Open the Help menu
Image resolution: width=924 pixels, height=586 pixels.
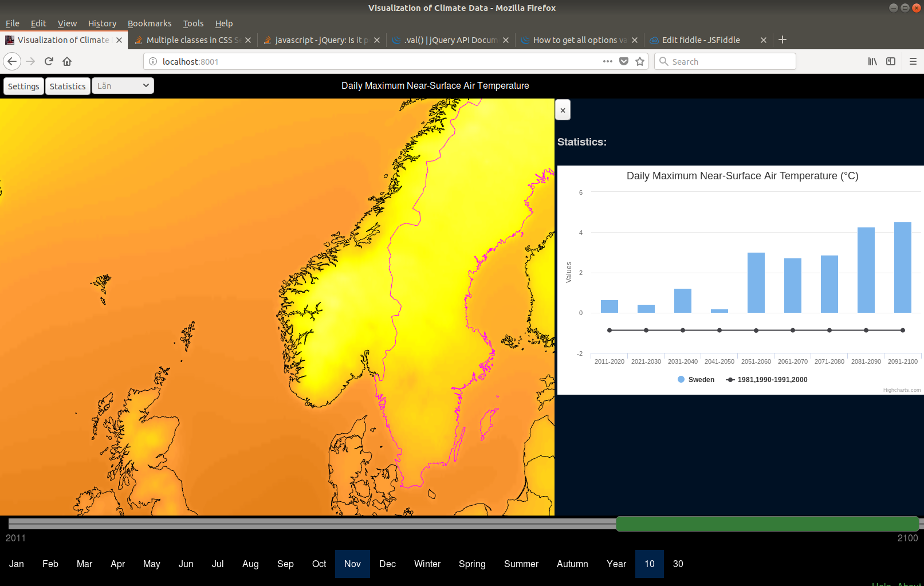224,23
